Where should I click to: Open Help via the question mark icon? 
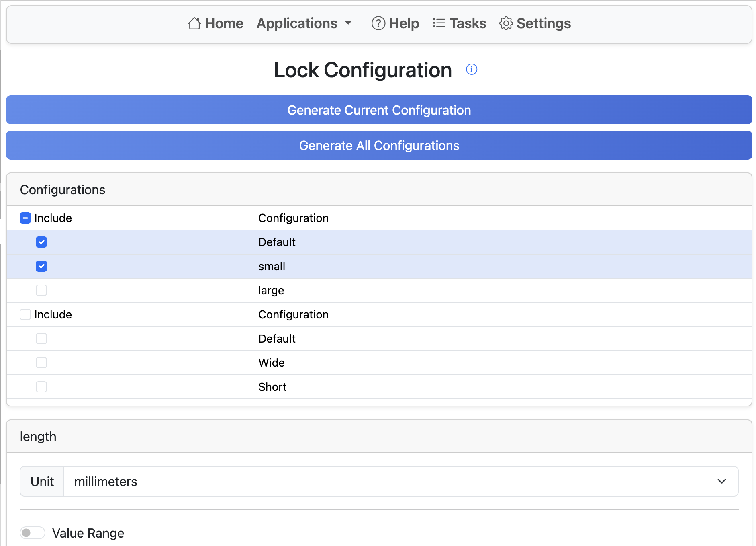pos(378,23)
